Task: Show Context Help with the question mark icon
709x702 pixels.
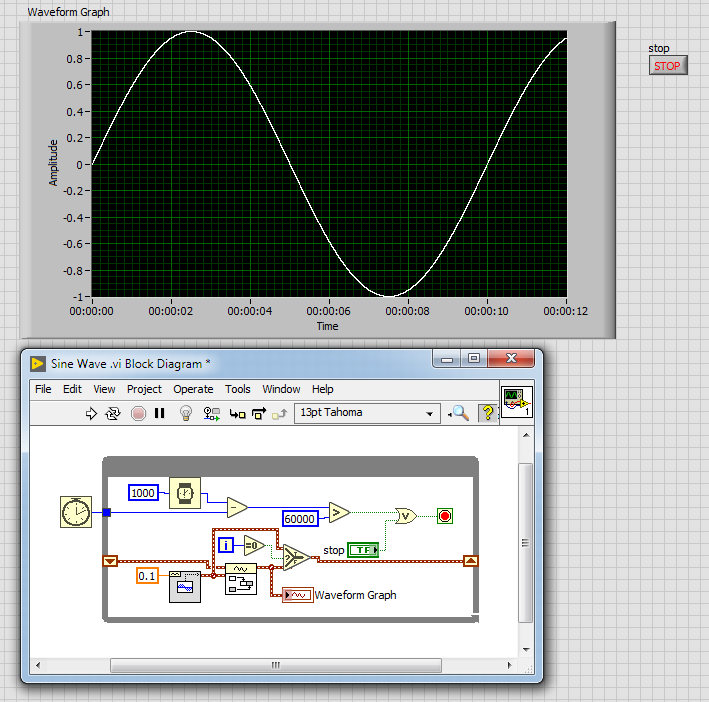Action: (x=487, y=413)
